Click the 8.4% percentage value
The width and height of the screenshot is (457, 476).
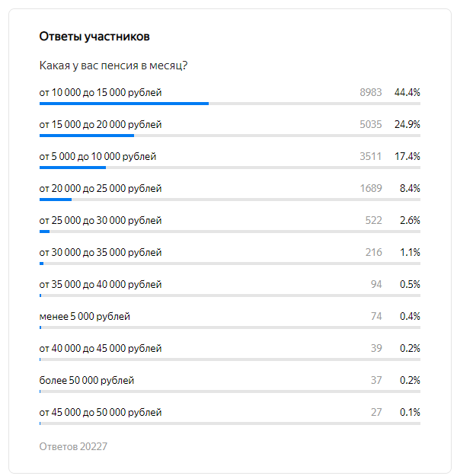click(410, 189)
